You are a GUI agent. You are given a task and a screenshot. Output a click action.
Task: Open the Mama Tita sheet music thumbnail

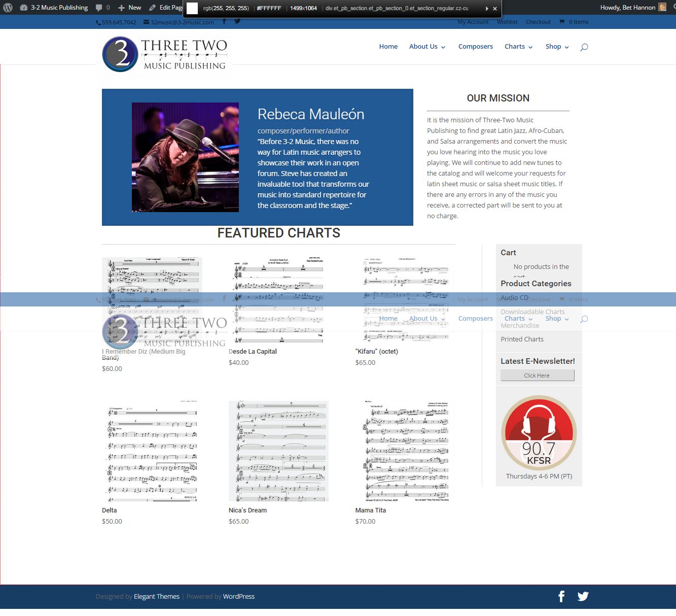click(x=405, y=451)
